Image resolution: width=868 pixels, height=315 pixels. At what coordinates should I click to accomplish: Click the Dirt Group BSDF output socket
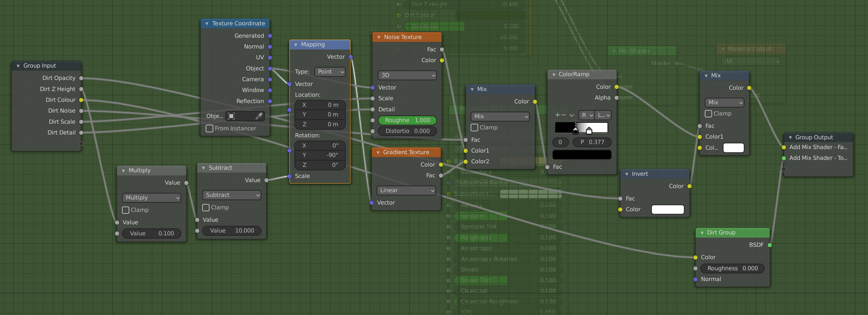[770, 245]
